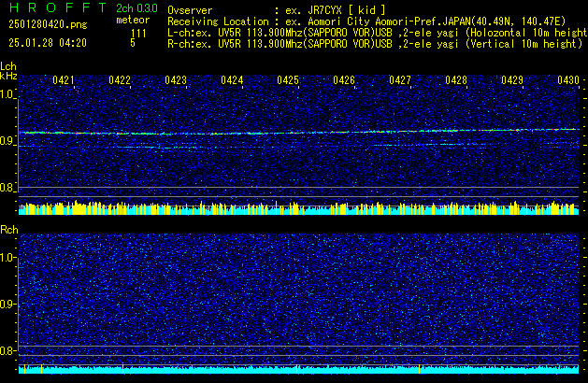Click the value 5 under meteor count
The height and width of the screenshot is (383, 588).
[133, 43]
